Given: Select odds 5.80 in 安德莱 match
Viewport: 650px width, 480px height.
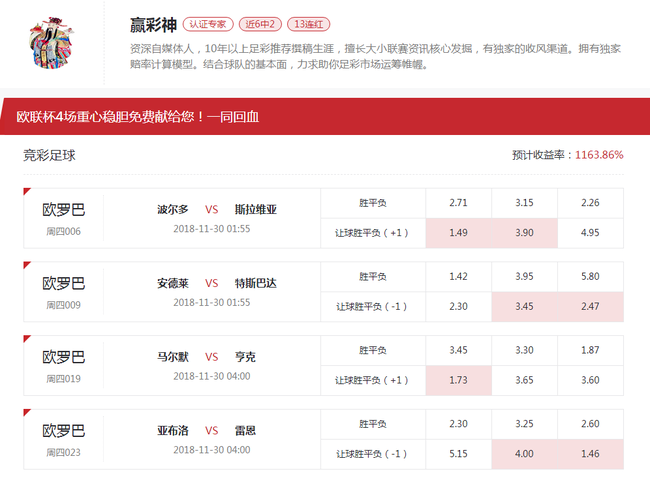Looking at the screenshot, I should [x=590, y=277].
